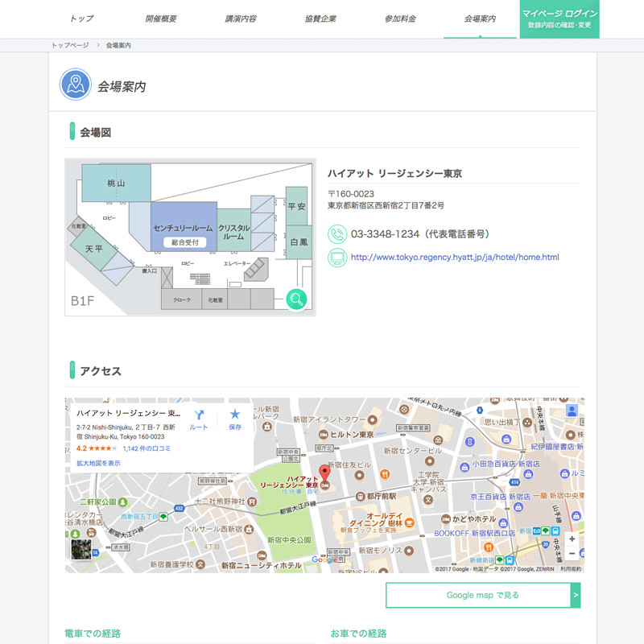Select the 新宿アイランドタワー map marker
Screen dimensions: 644x644
pyautogui.click(x=373, y=419)
